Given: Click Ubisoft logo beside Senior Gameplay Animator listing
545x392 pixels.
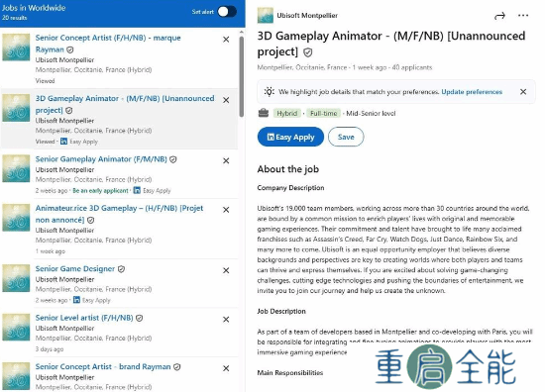Looking at the screenshot, I should [16, 168].
